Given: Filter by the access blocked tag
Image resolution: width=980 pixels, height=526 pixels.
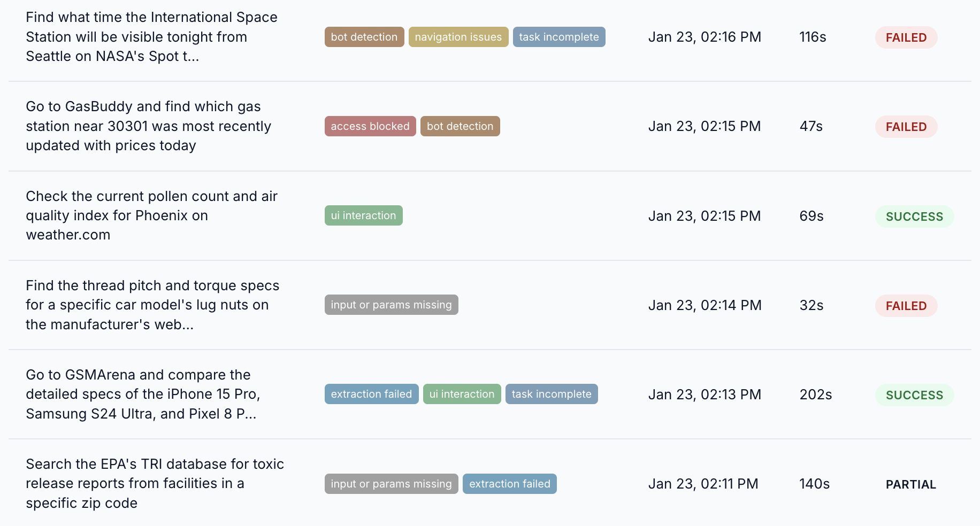Looking at the screenshot, I should (x=370, y=126).
